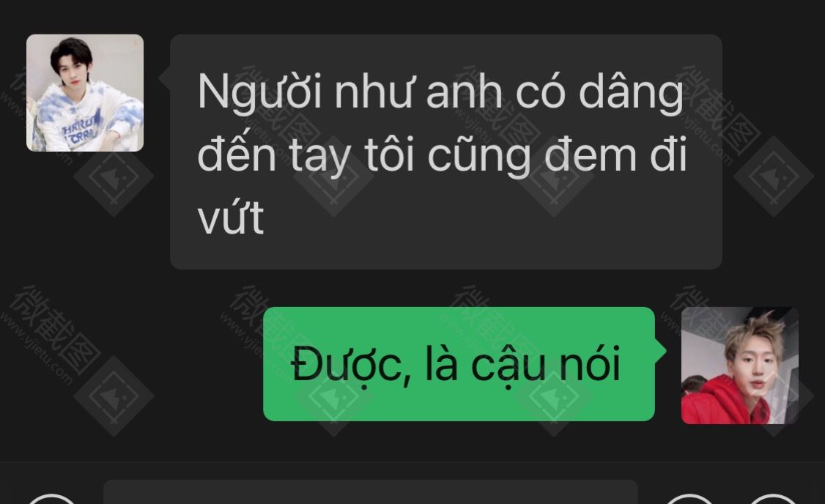The height and width of the screenshot is (504, 825).
Task: Click the word "vứt" in gray message
Action: click(x=231, y=218)
